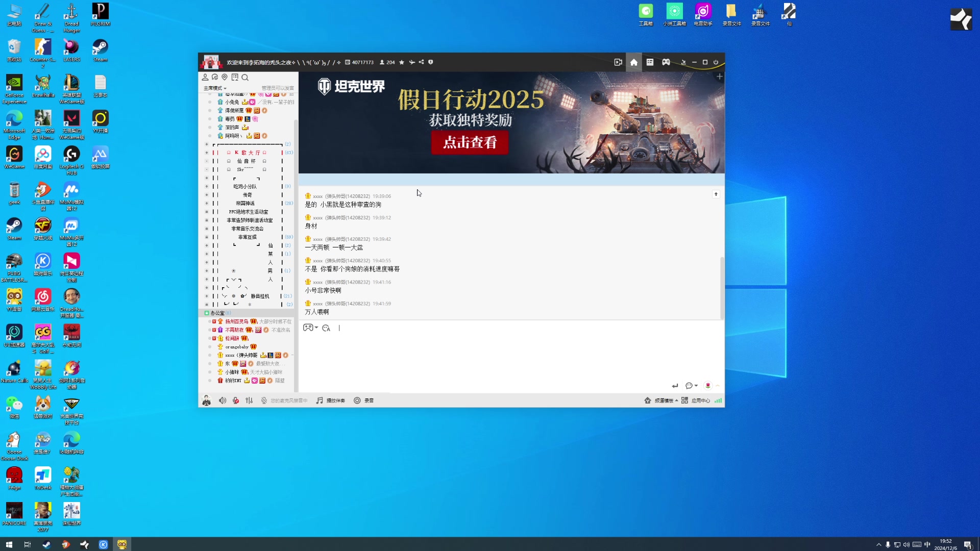Open the Microsoft Edge desktop shortcut

(x=14, y=125)
